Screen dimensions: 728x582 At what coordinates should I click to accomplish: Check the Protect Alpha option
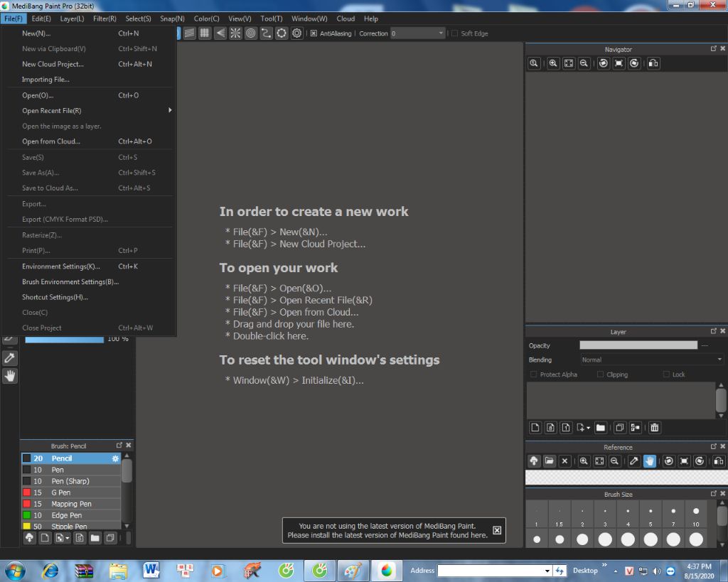533,374
